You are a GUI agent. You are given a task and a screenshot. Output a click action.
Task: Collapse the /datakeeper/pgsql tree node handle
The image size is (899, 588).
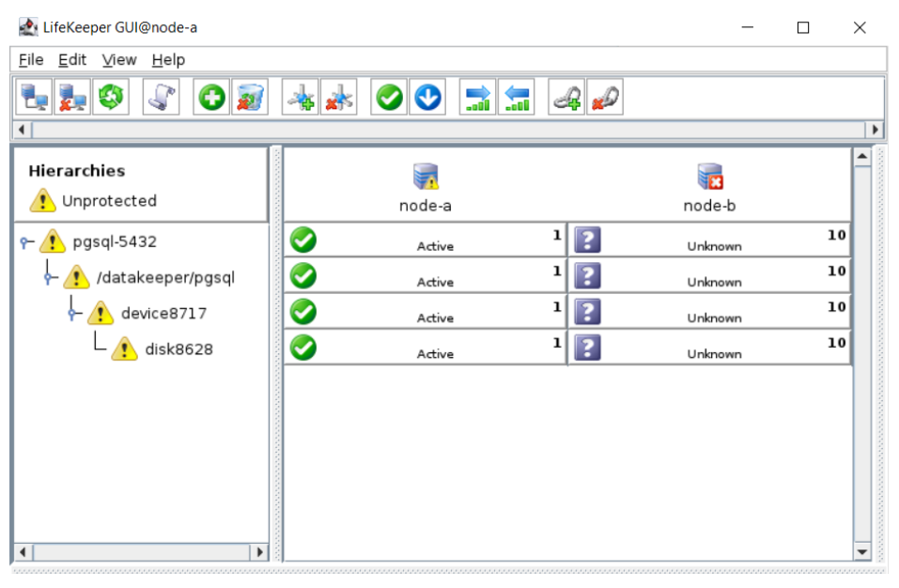click(49, 279)
